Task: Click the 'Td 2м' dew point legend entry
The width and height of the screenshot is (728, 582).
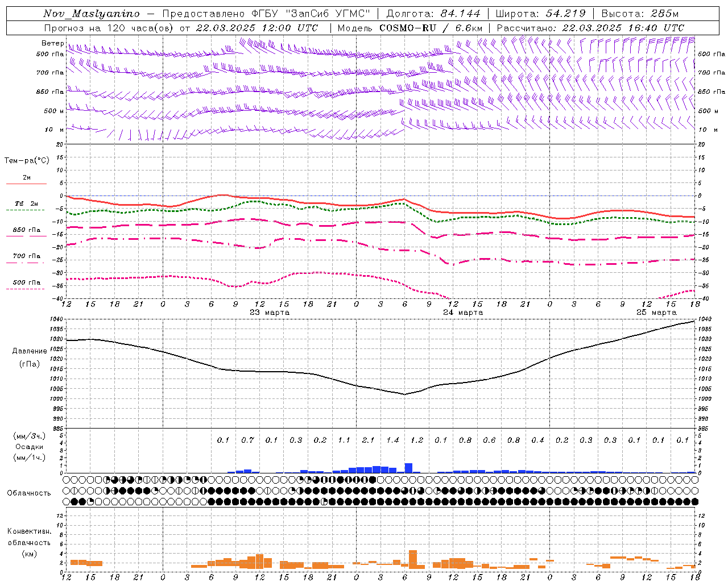Action: point(27,203)
